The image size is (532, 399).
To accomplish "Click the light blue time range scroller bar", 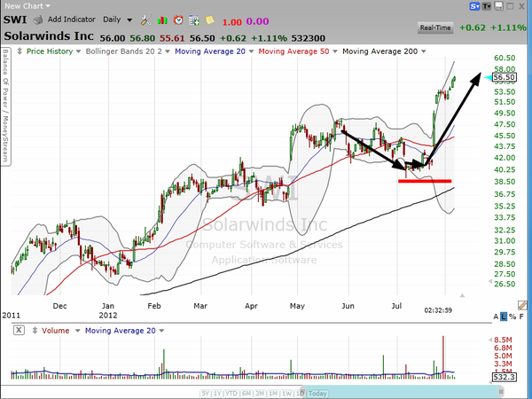I will (403, 392).
